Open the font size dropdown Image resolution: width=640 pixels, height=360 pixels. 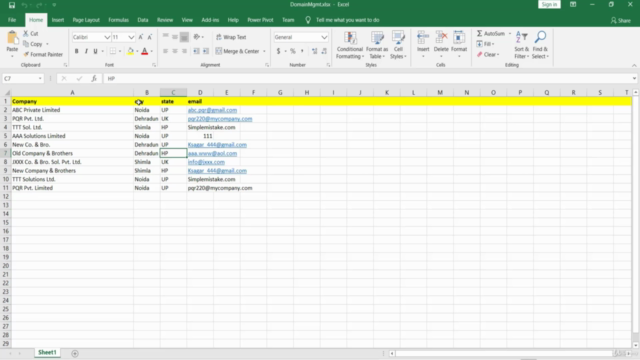click(x=131, y=37)
